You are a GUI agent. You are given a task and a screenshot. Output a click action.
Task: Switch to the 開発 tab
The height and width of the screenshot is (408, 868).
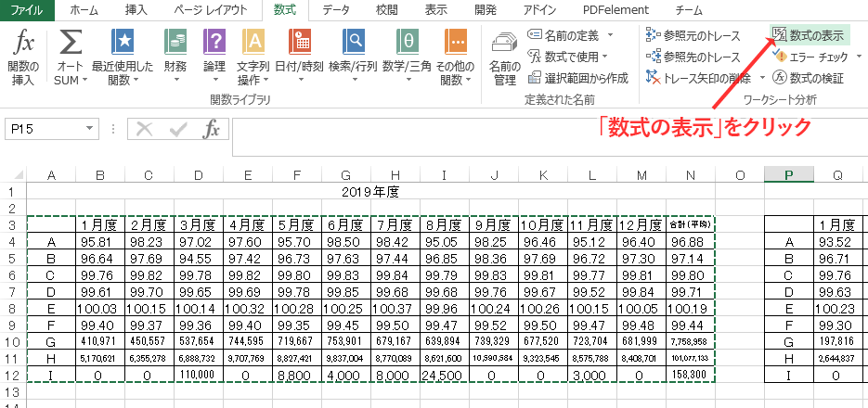(486, 9)
